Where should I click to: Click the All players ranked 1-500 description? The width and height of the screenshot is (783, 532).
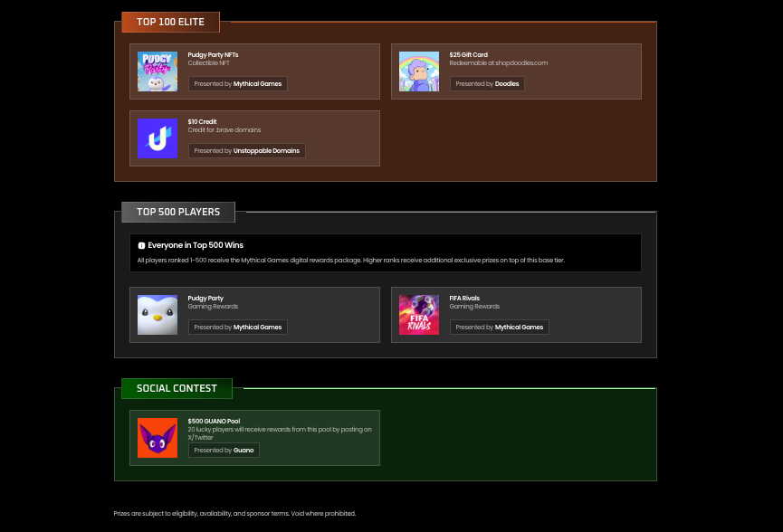point(351,260)
